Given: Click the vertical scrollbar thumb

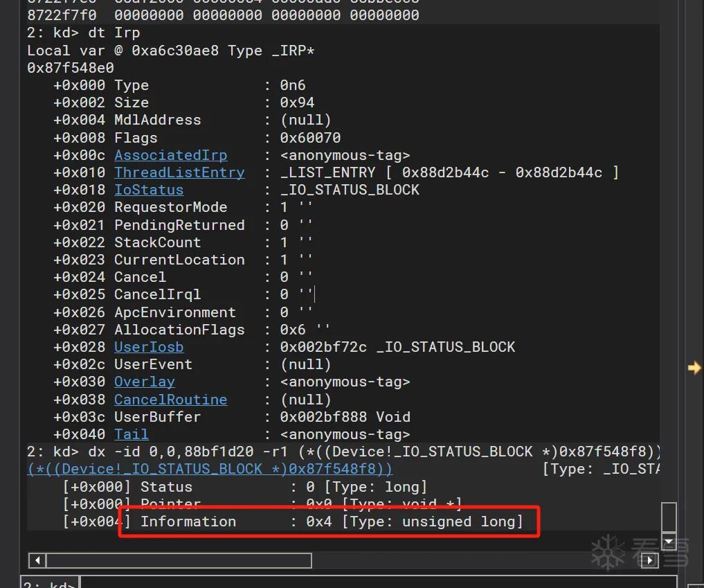Looking at the screenshot, I should tap(669, 517).
